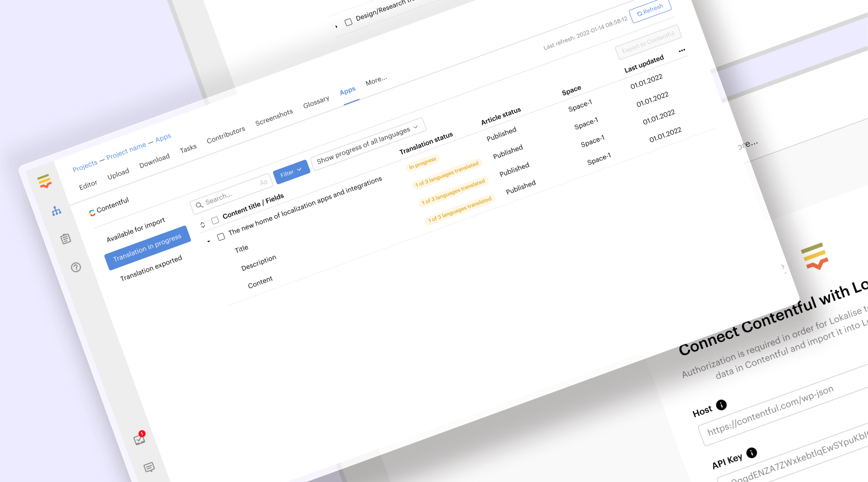Open Show progress of all languages dropdown
The image size is (868, 482).
[x=368, y=145]
